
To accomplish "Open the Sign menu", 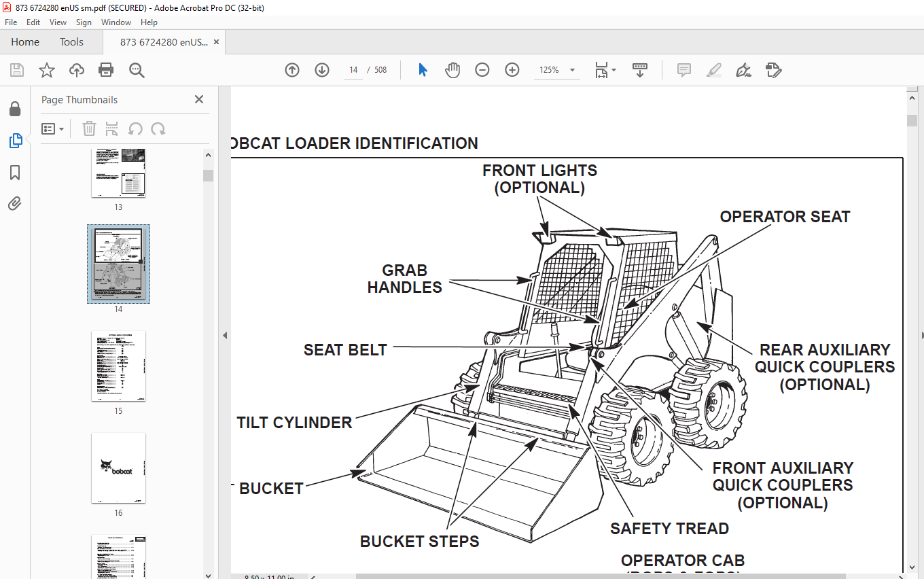I will 84,22.
